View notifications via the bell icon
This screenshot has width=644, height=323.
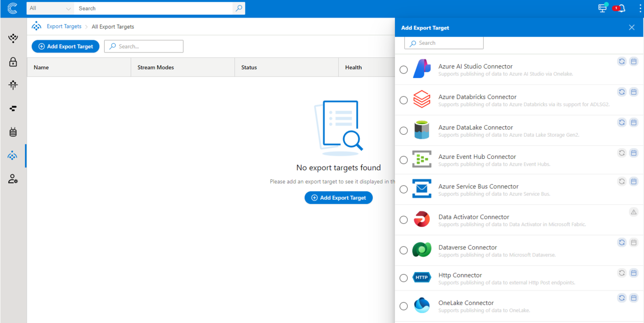pyautogui.click(x=622, y=8)
